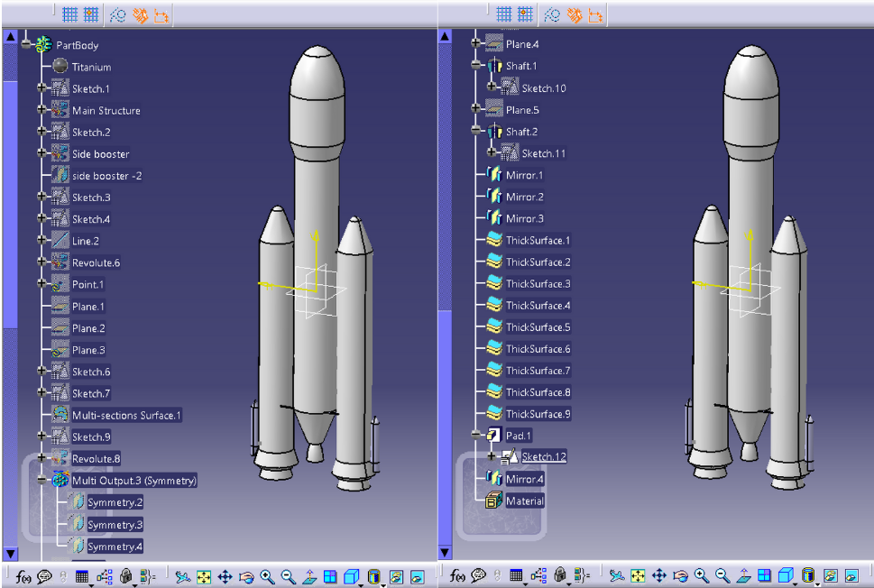The width and height of the screenshot is (874, 588).
Task: Select Normal View icon in right toolbar
Action: [743, 576]
